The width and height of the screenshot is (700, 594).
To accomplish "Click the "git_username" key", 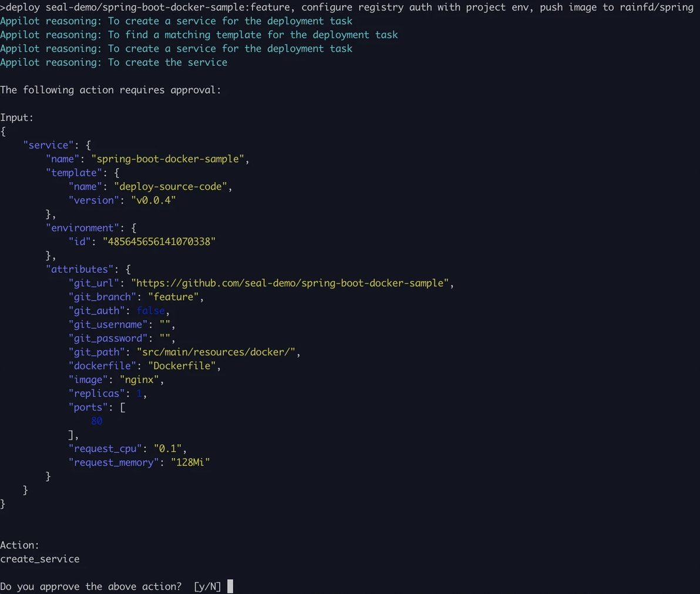I will 107,325.
